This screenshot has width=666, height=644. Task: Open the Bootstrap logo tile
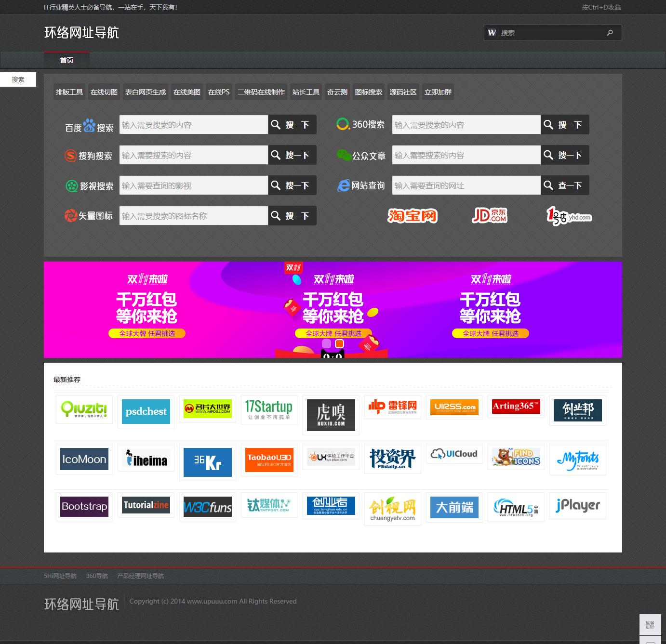(84, 507)
